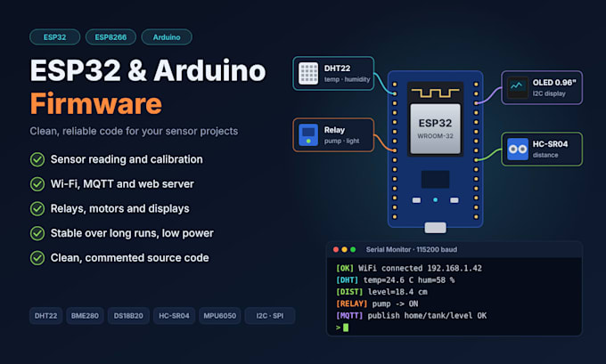Click 'I2C display' subtitle
Screen dimensions: 606x364
549,93
